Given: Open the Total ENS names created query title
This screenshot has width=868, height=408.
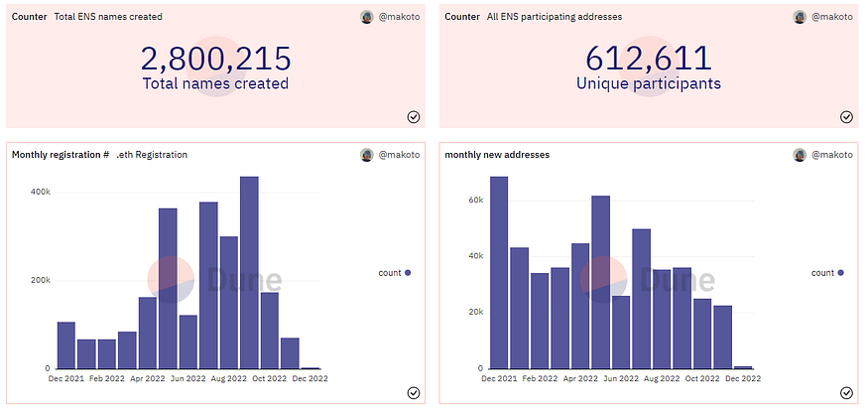Looking at the screenshot, I should click(108, 17).
